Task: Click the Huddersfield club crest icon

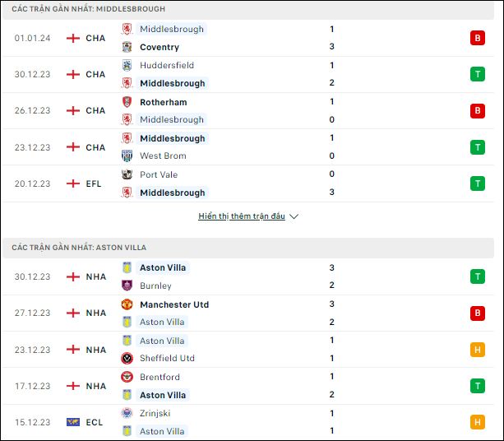Action: [x=127, y=65]
